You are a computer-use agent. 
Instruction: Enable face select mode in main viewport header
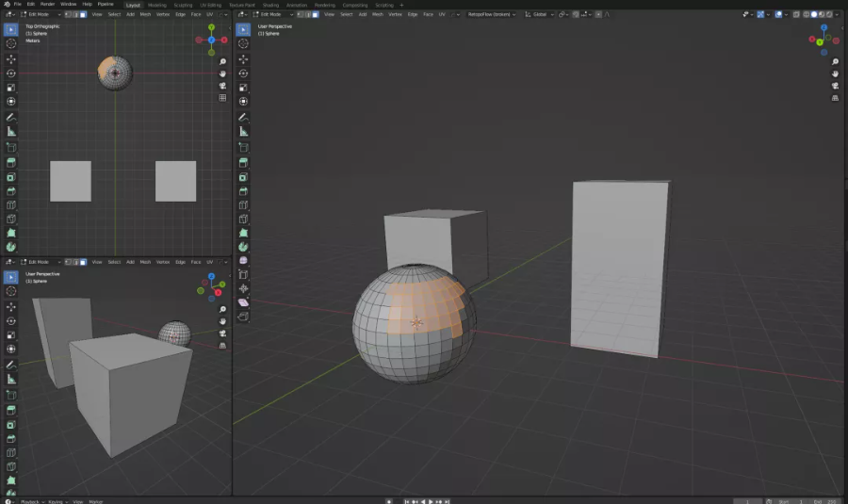[x=316, y=14]
